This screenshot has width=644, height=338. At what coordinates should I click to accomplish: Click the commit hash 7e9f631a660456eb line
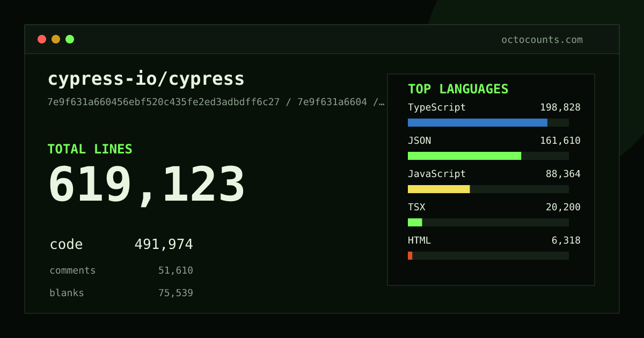point(216,102)
